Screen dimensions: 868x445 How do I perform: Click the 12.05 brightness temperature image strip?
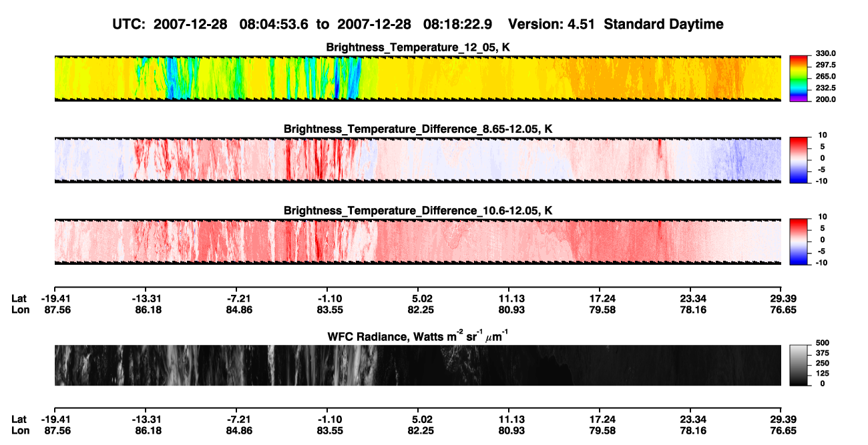418,78
